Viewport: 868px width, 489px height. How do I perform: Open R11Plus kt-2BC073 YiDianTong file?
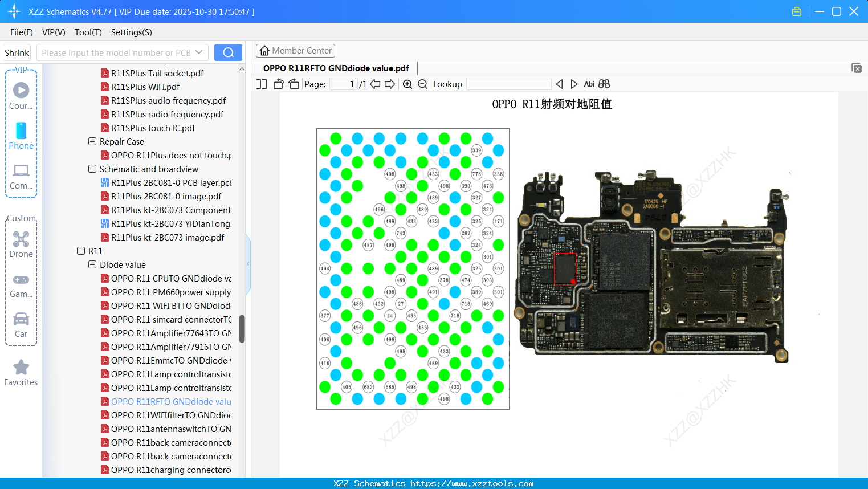(166, 223)
